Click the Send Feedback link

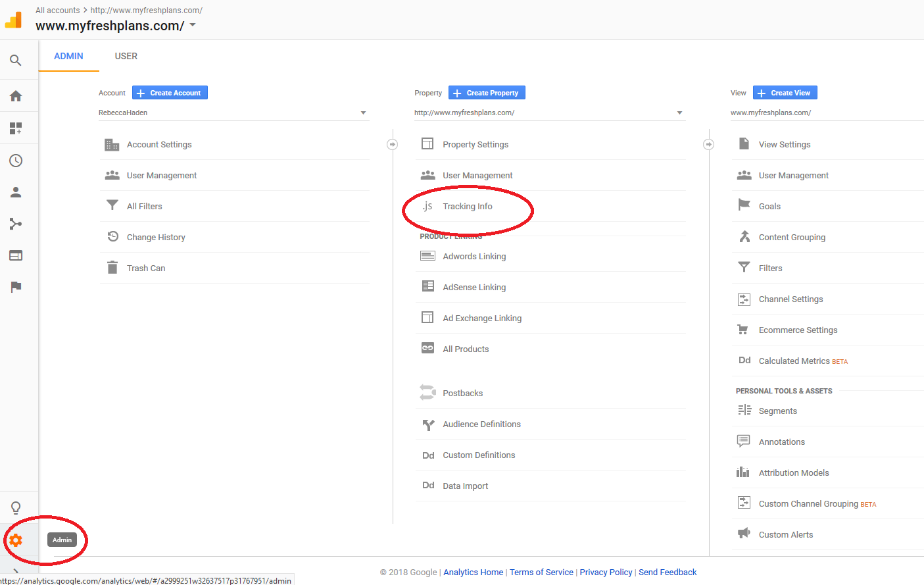668,572
